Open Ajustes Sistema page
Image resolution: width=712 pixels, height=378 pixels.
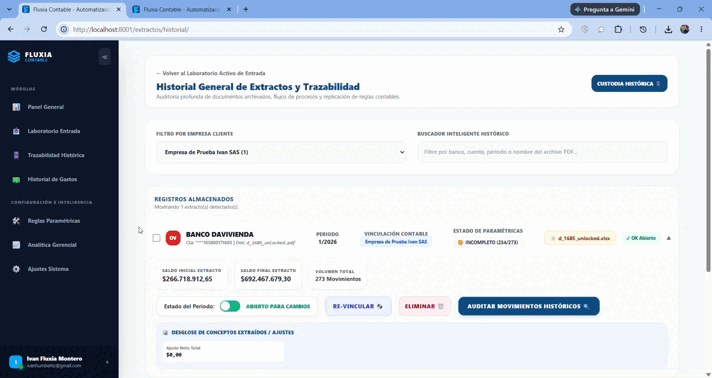click(x=48, y=269)
